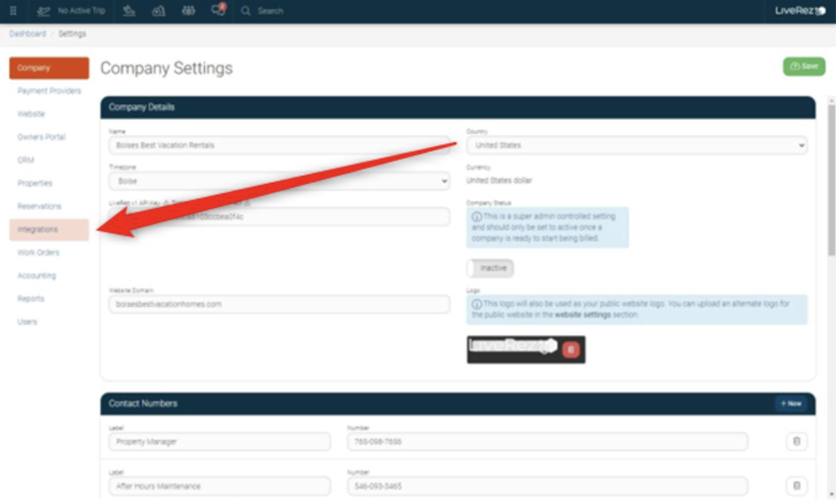Delete the company logo using the trash icon
Screen dimensions: 836x504
[571, 349]
